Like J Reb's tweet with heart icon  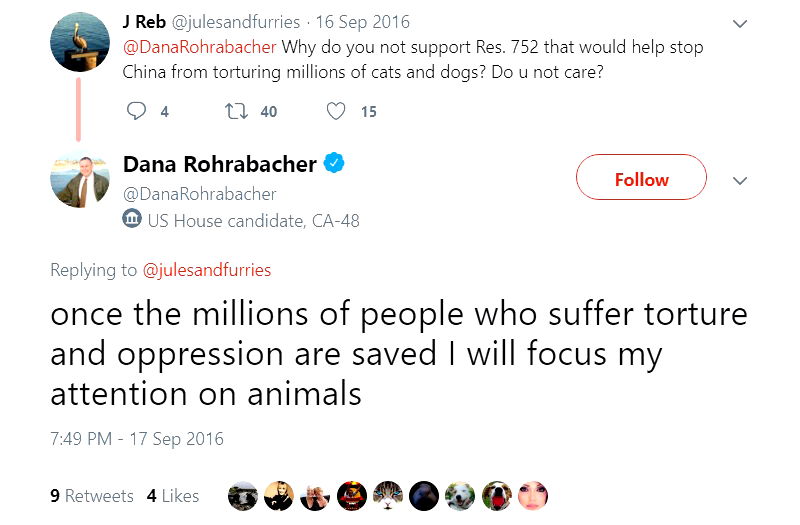tap(337, 111)
